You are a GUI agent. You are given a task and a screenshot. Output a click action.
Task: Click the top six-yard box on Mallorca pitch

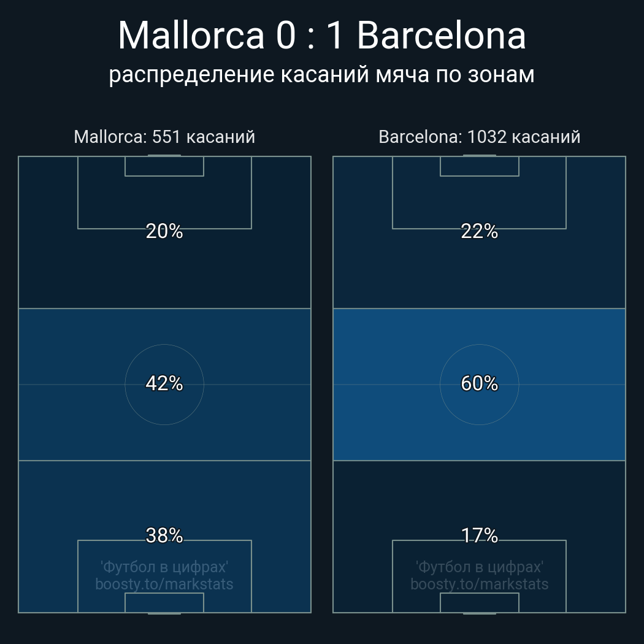[x=164, y=166]
